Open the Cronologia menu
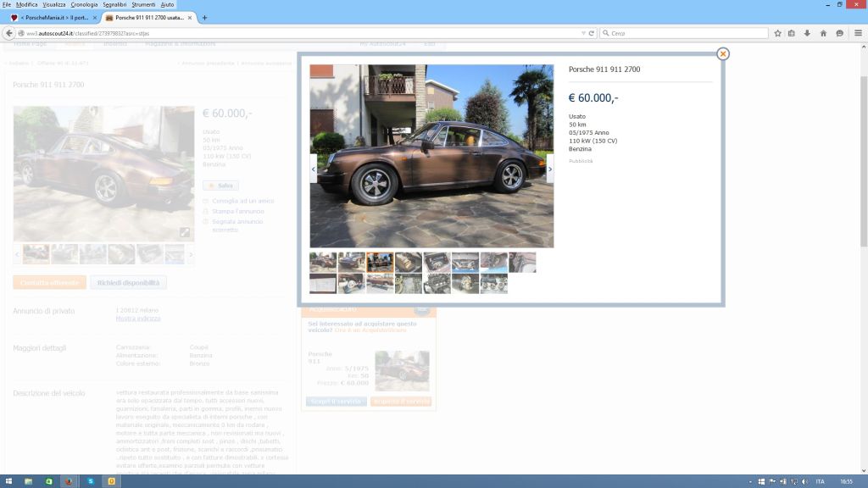Screen dimensions: 868x488 (84, 4)
